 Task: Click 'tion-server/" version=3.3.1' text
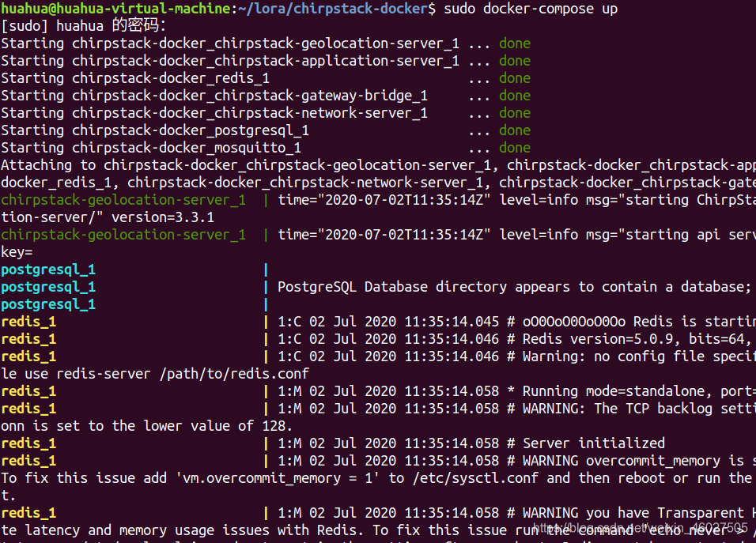(x=108, y=217)
